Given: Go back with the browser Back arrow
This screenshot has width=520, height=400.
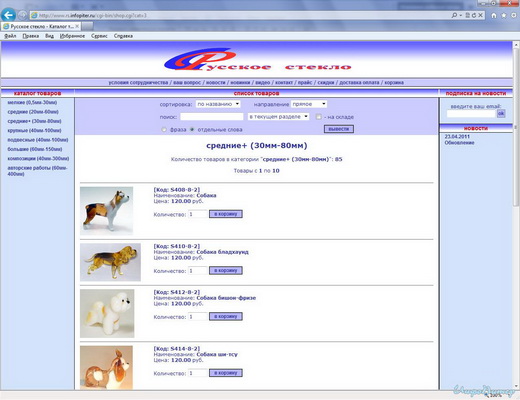Looking at the screenshot, I should click(8, 15).
